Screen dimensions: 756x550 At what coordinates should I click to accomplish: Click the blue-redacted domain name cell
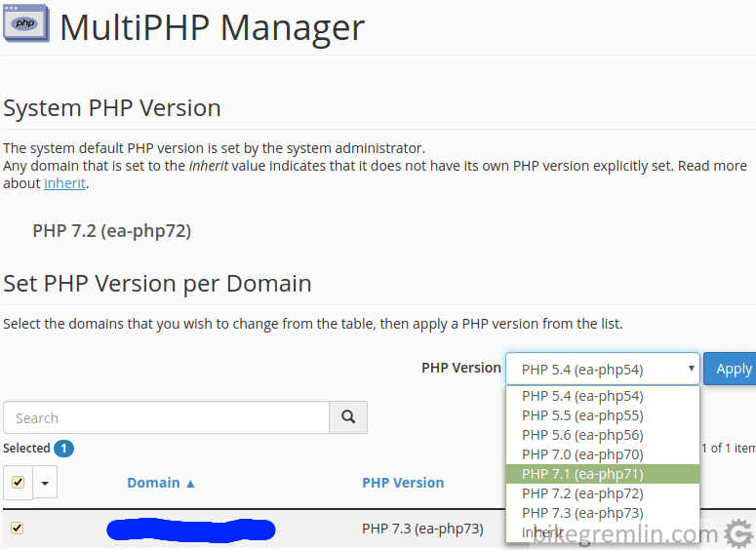click(x=190, y=530)
